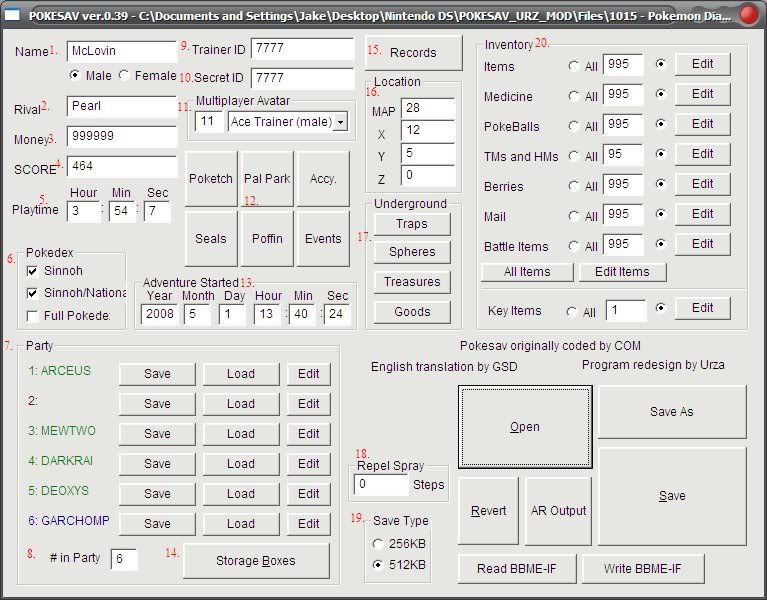Toggle the Sinnoh/National Pokedex checkbox
Screen dimensions: 767x600
32,293
